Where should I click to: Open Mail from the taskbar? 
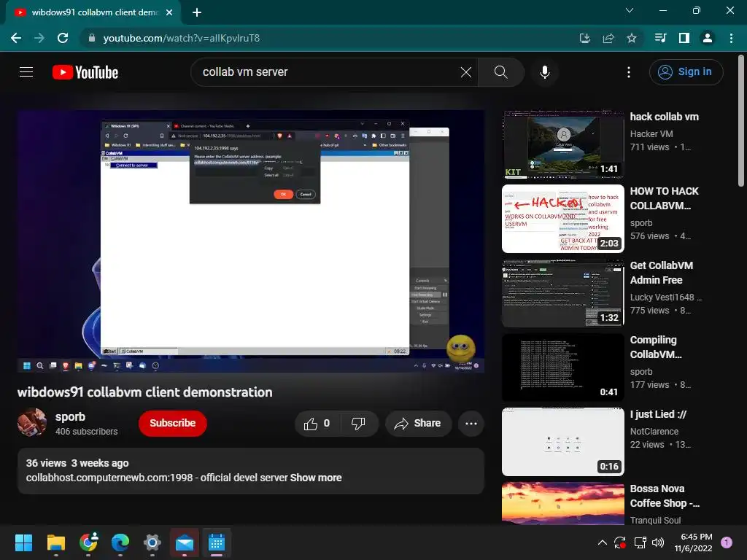185,542
